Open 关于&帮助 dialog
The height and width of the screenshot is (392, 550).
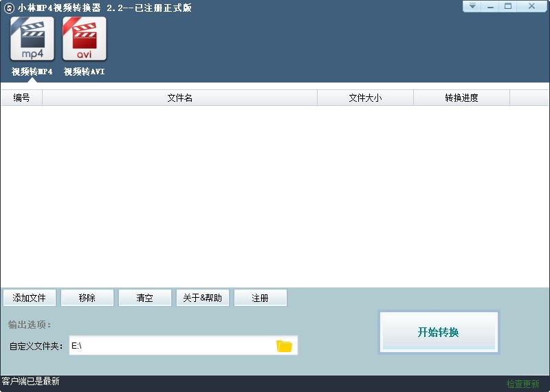[202, 298]
